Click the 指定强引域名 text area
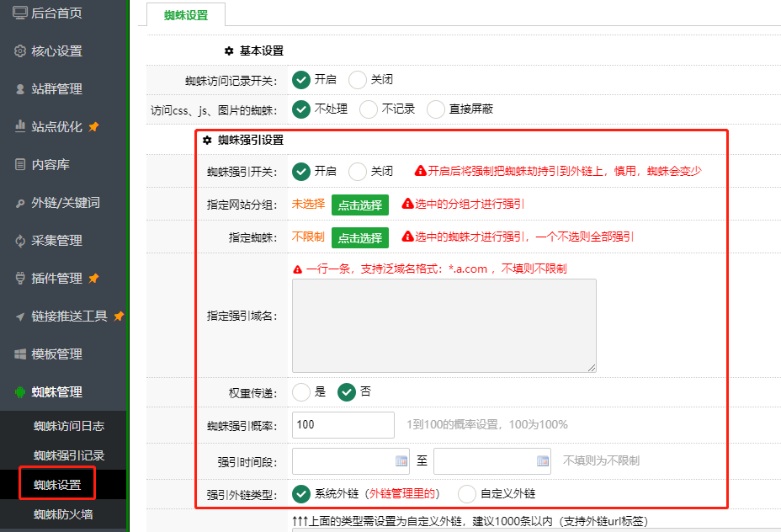The height and width of the screenshot is (532, 781). click(444, 326)
